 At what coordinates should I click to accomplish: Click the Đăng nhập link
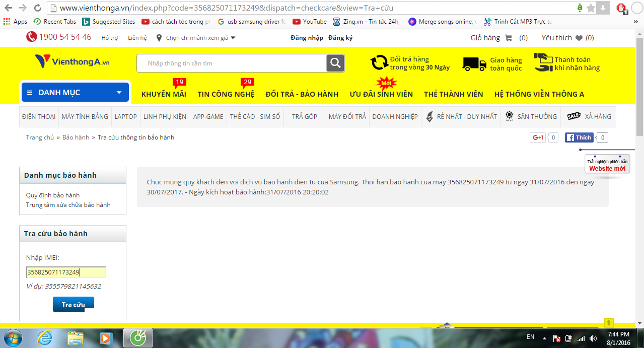[307, 38]
